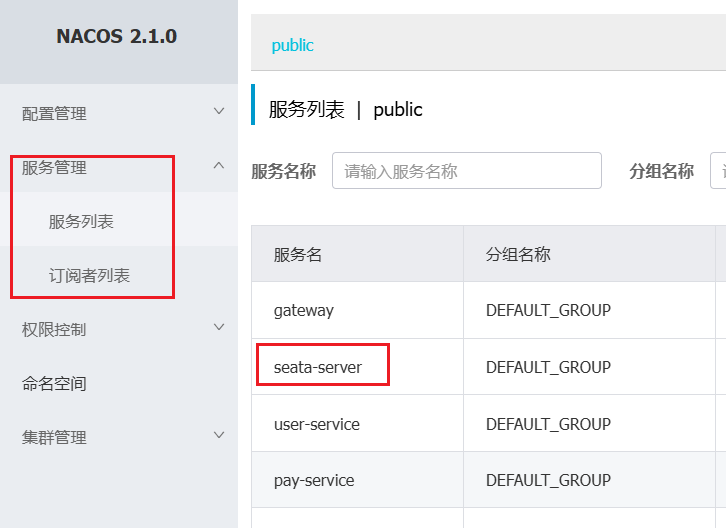Screen dimensions: 726x528
Task: Click the 服务名称 field label
Action: tap(283, 171)
